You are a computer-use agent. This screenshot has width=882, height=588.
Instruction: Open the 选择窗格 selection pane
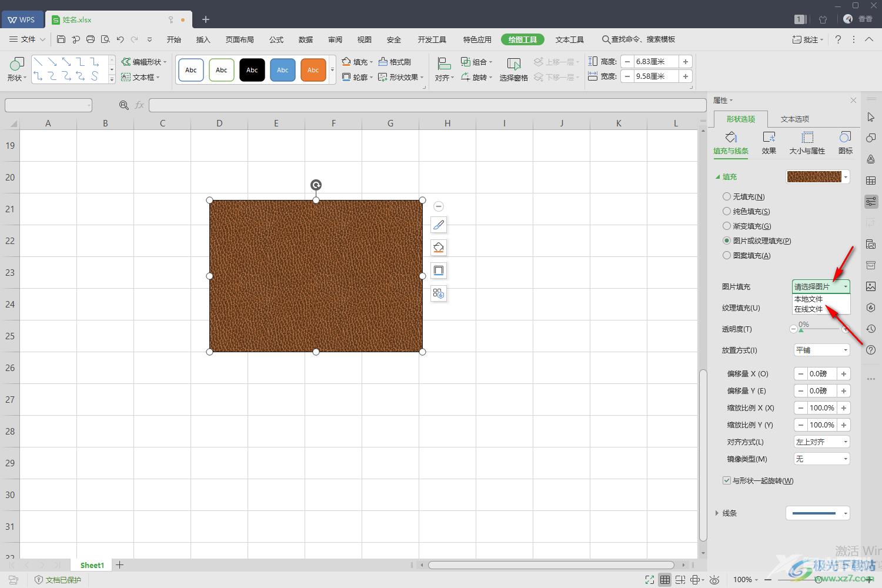[x=513, y=69]
